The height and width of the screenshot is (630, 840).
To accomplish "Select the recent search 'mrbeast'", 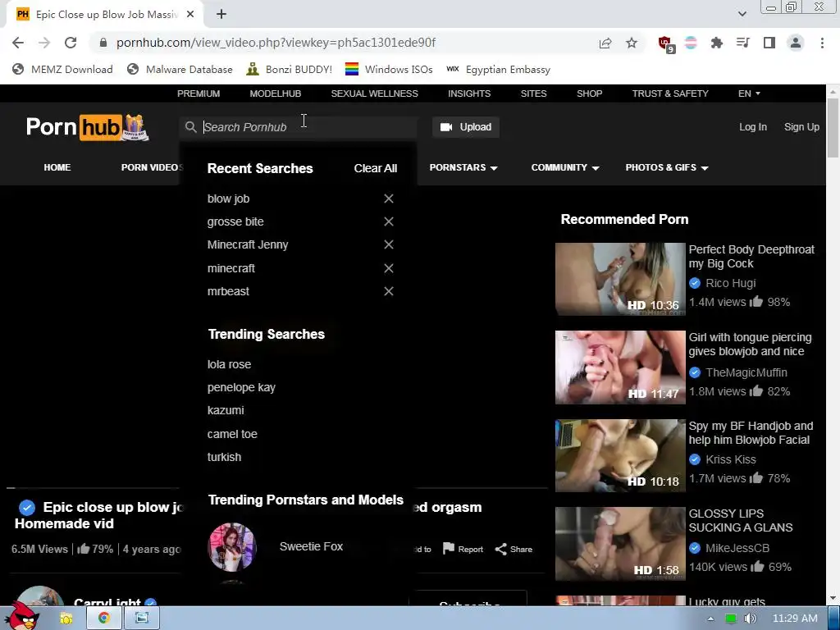I will [228, 291].
